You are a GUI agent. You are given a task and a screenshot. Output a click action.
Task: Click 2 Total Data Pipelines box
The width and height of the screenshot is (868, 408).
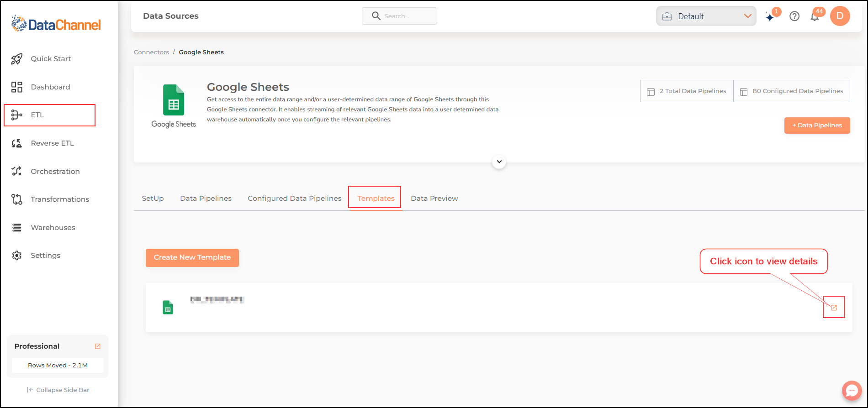[687, 91]
